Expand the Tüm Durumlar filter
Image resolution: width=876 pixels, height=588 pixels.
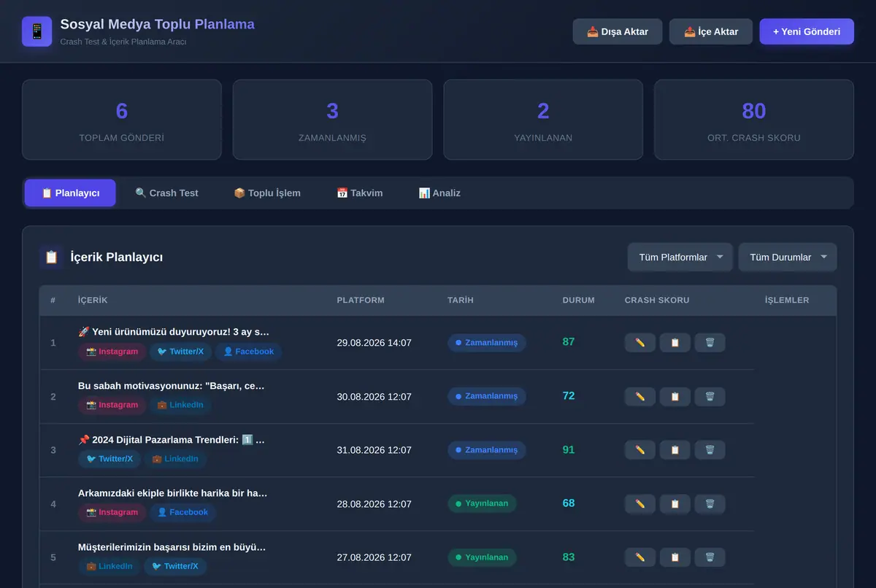(788, 257)
